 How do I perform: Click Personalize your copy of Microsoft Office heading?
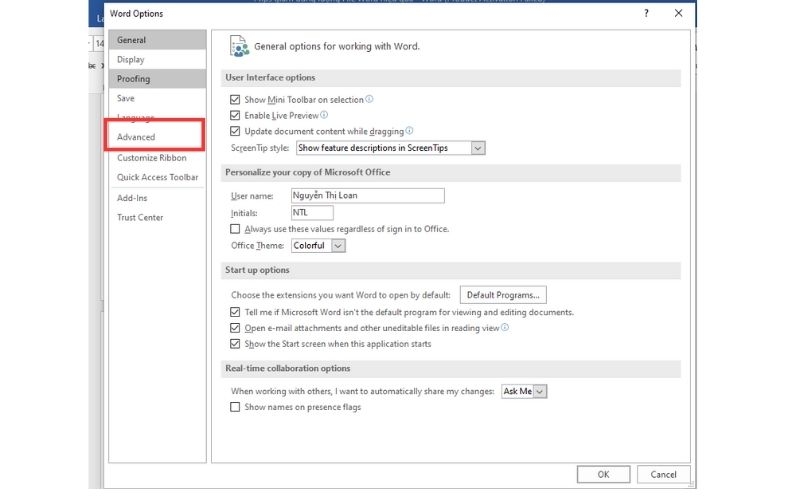308,172
